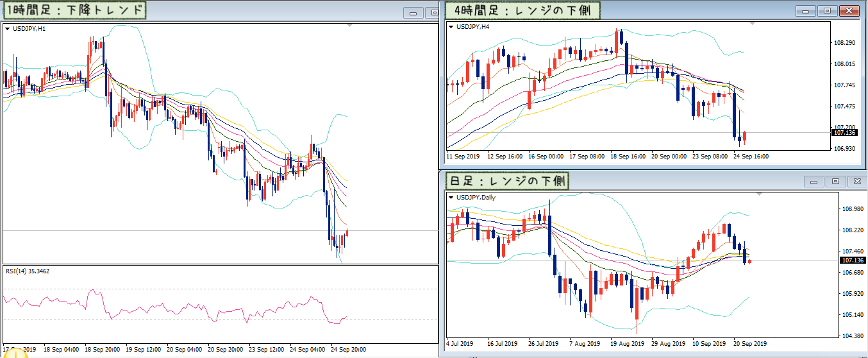Click 105.920 on the Daily price axis

[853, 294]
